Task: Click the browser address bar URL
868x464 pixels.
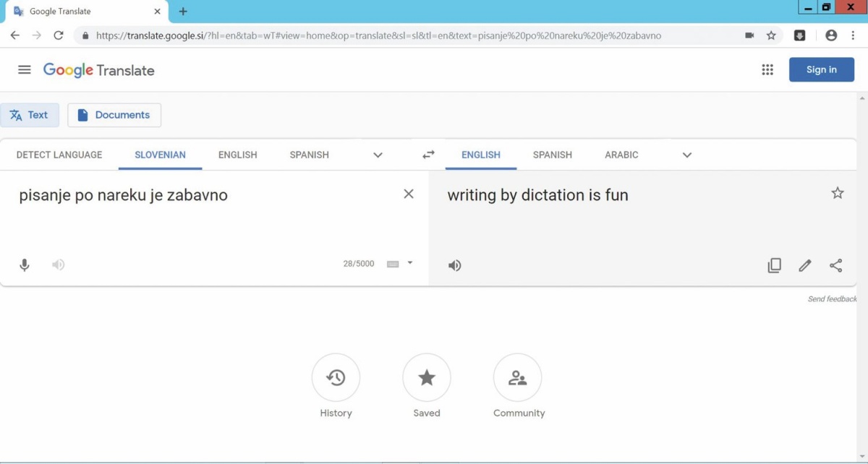Action: [378, 35]
